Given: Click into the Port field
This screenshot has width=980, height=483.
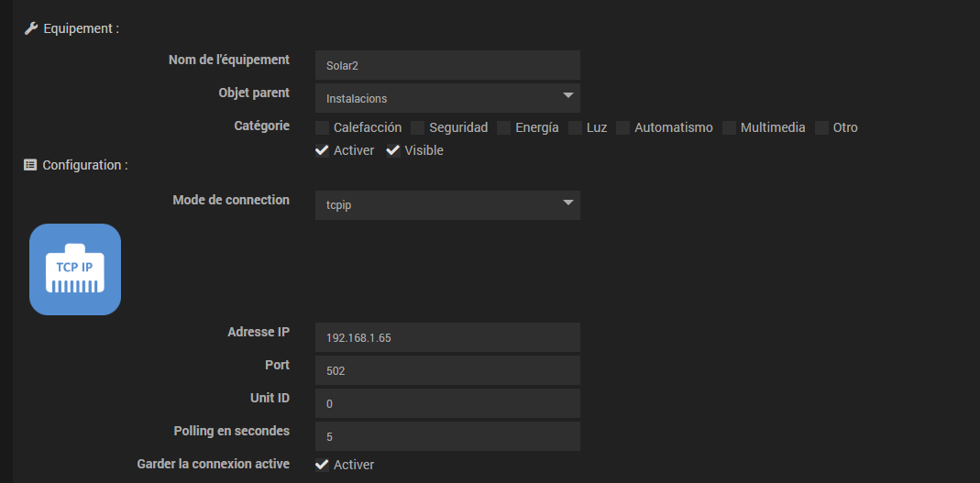Looking at the screenshot, I should coord(447,370).
